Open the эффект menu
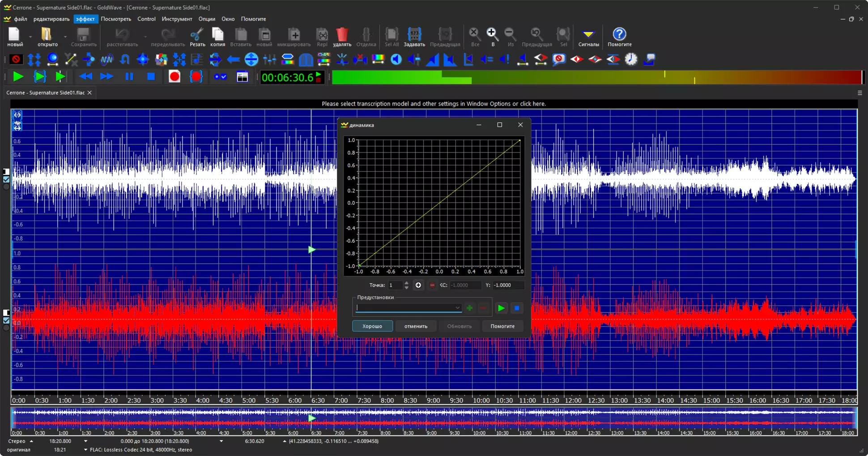 (x=85, y=19)
